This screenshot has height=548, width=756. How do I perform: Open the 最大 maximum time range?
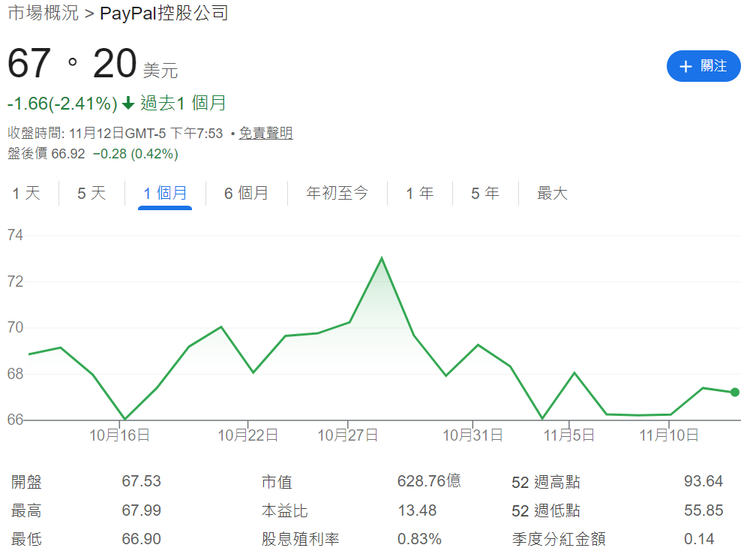coord(552,193)
